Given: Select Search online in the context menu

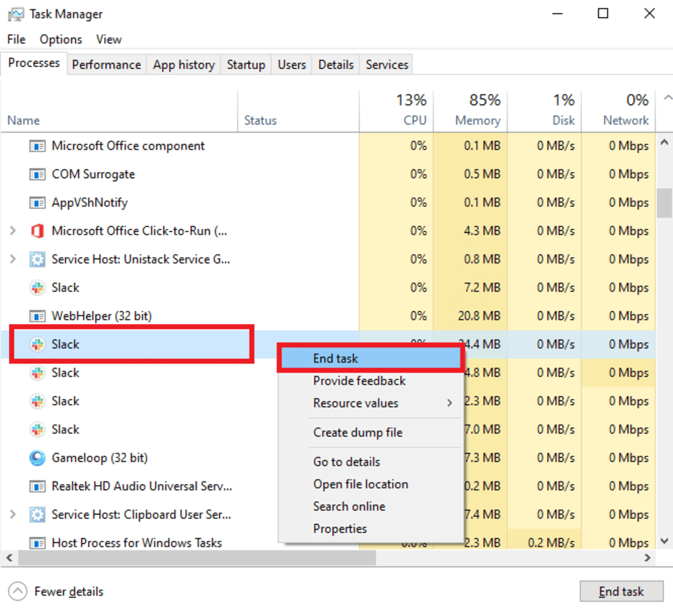Looking at the screenshot, I should coord(371,506).
